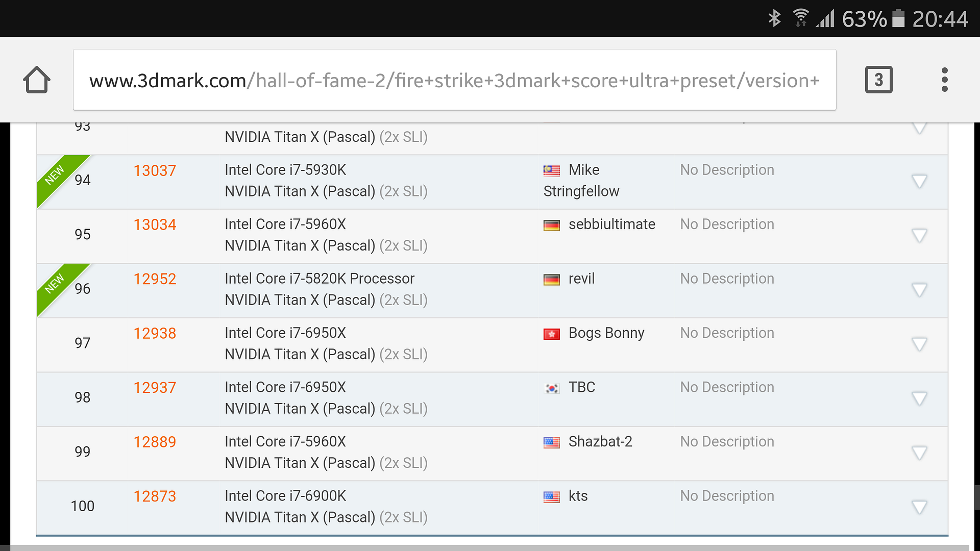Tap the browser home icon
The height and width of the screenshot is (551, 980).
click(x=37, y=80)
